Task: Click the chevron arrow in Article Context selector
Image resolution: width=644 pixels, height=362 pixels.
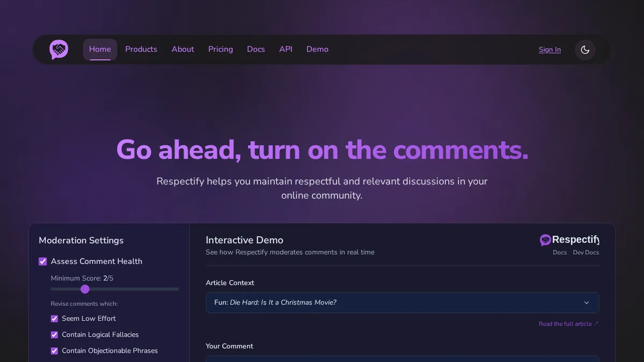Action: pos(587,303)
